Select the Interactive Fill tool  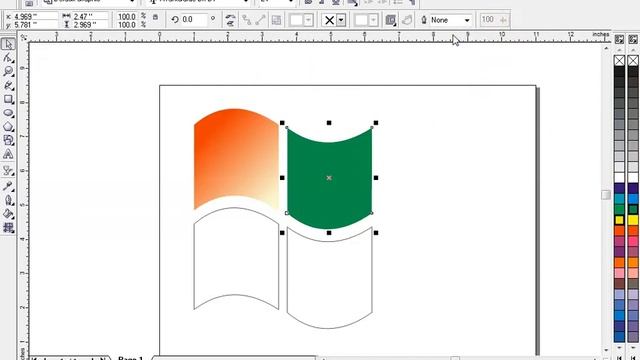click(x=8, y=228)
